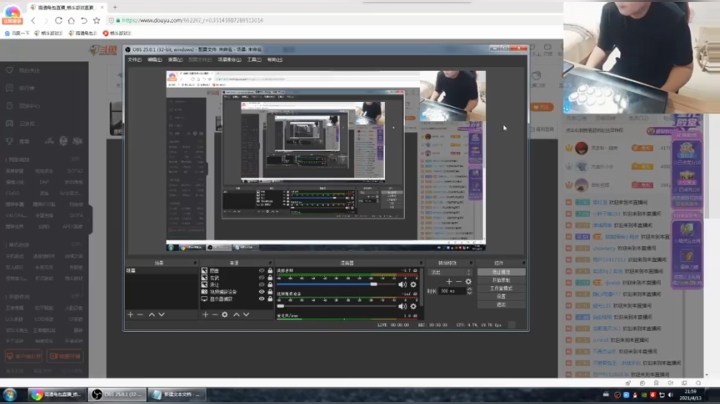Add a new source with plus icon

pyautogui.click(x=205, y=314)
